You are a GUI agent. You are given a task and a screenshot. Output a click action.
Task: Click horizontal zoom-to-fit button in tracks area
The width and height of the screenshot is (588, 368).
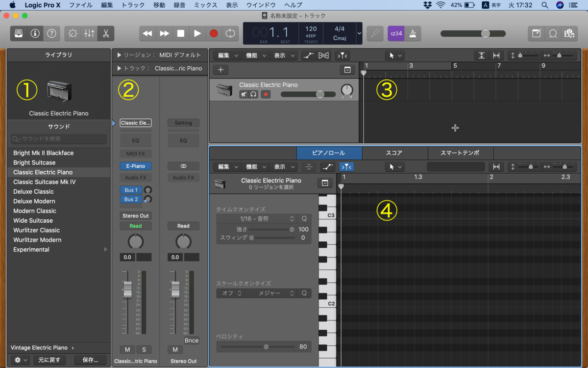[496, 55]
